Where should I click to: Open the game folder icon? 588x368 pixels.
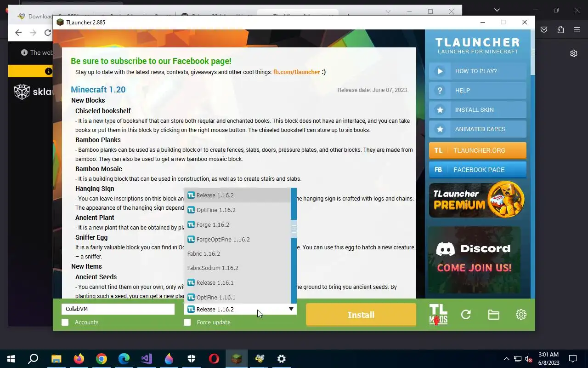coord(493,315)
